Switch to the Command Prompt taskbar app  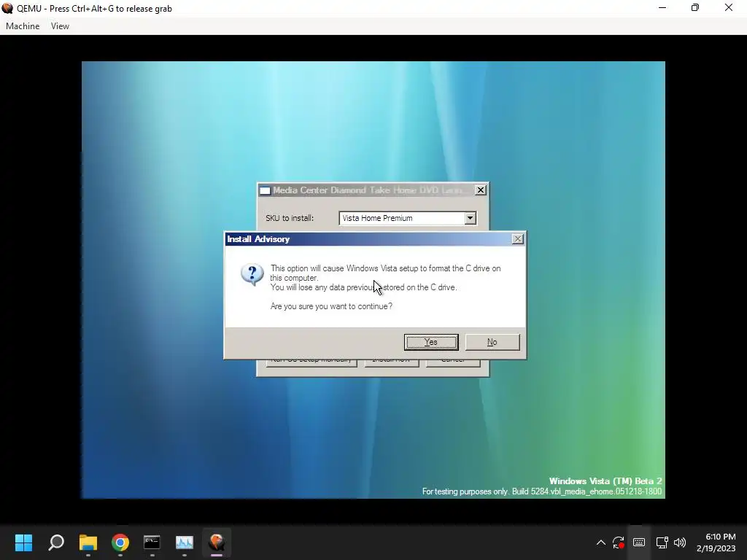(152, 542)
